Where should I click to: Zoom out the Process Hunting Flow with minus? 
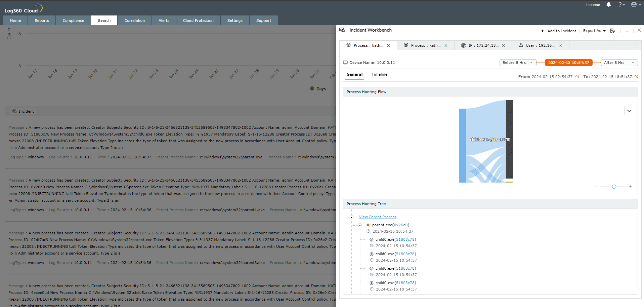(x=596, y=187)
